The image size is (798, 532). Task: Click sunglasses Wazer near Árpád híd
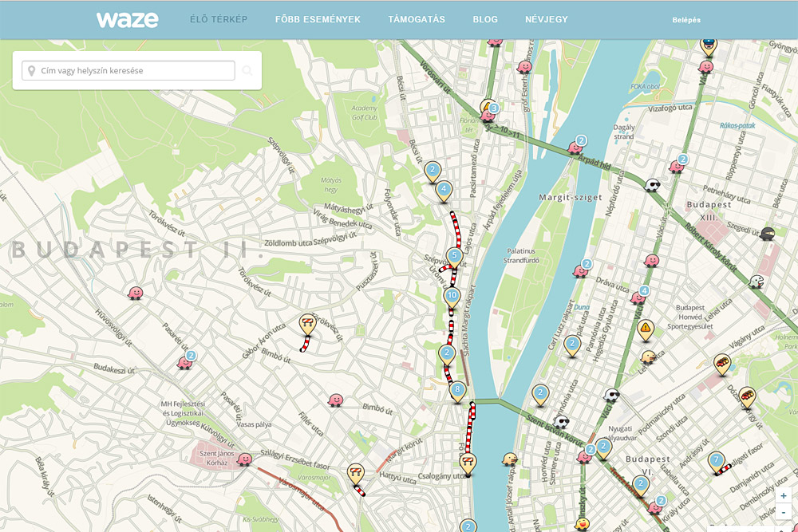click(x=653, y=186)
